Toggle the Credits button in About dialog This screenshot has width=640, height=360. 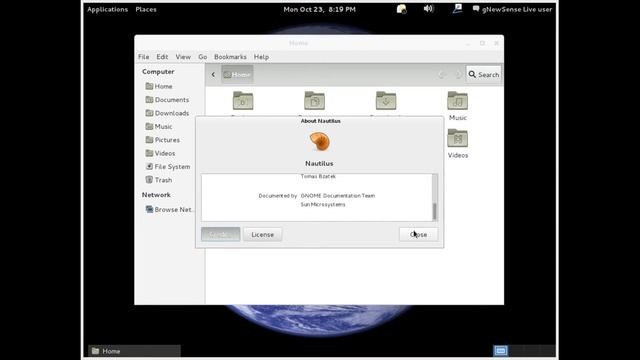(x=220, y=235)
